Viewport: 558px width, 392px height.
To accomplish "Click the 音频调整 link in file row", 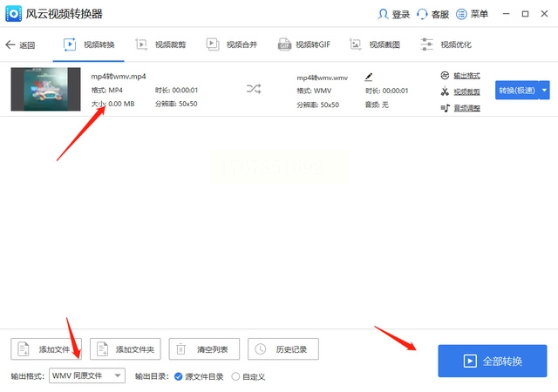I will (x=466, y=108).
